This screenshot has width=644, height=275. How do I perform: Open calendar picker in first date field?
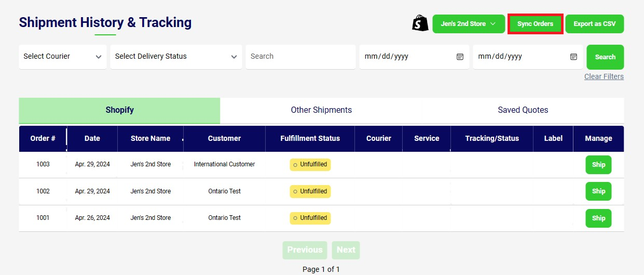click(460, 57)
